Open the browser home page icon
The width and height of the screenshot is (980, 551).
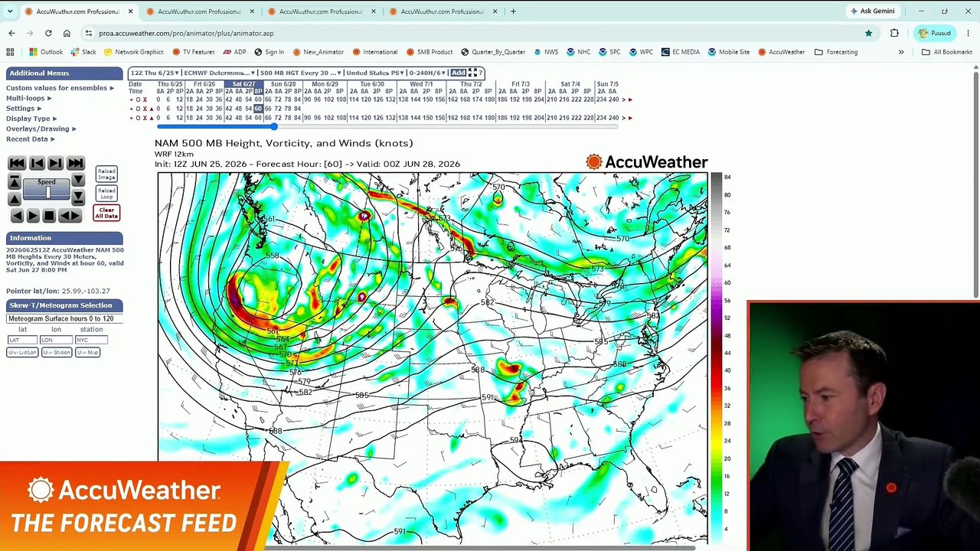67,33
